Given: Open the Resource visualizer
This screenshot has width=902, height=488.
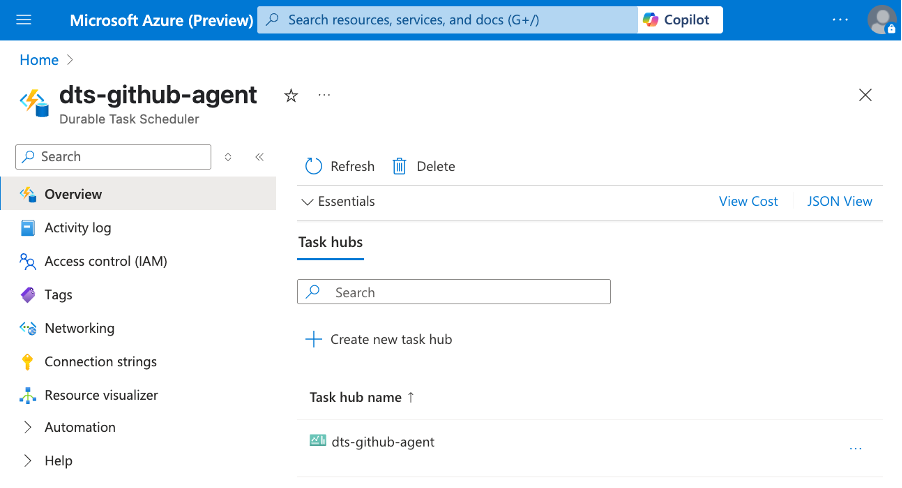Looking at the screenshot, I should click(x=138, y=395).
